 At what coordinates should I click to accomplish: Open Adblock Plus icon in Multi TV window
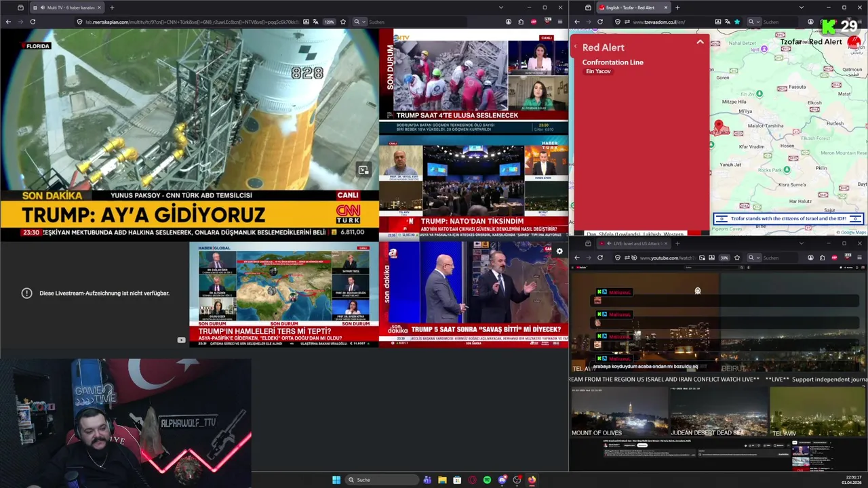(x=534, y=22)
